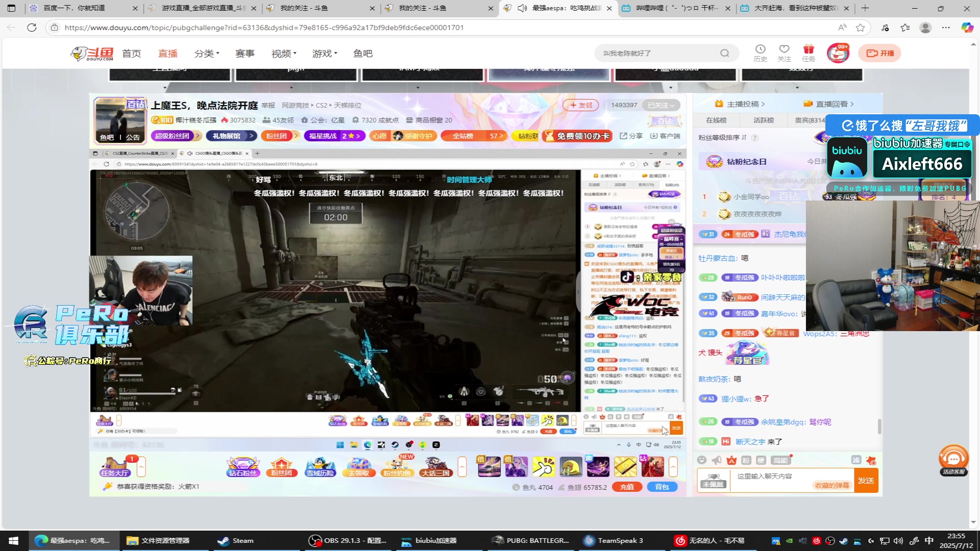Screen dimensions: 980x551
Task: Open TeamSpeak 3 from the taskbar
Action: click(614, 541)
